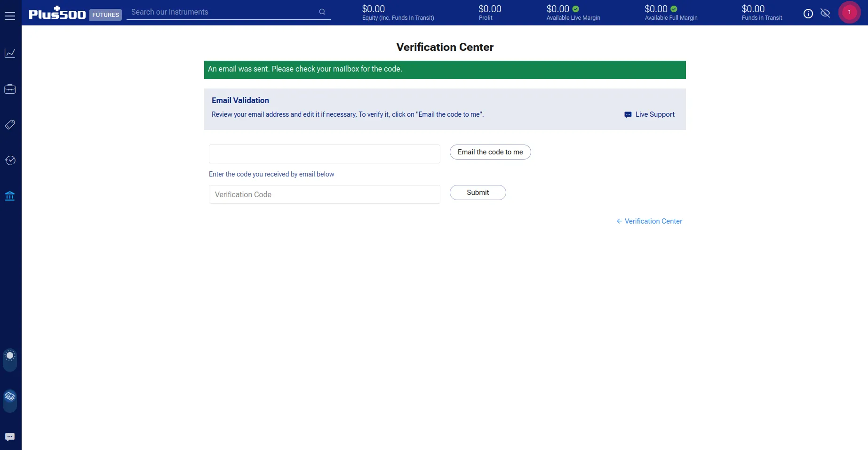Image resolution: width=868 pixels, height=450 pixels.
Task: Click Email the code to me
Action: point(490,152)
